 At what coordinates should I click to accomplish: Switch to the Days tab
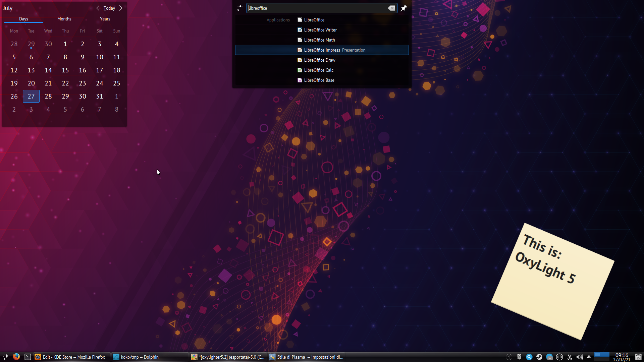pyautogui.click(x=23, y=19)
